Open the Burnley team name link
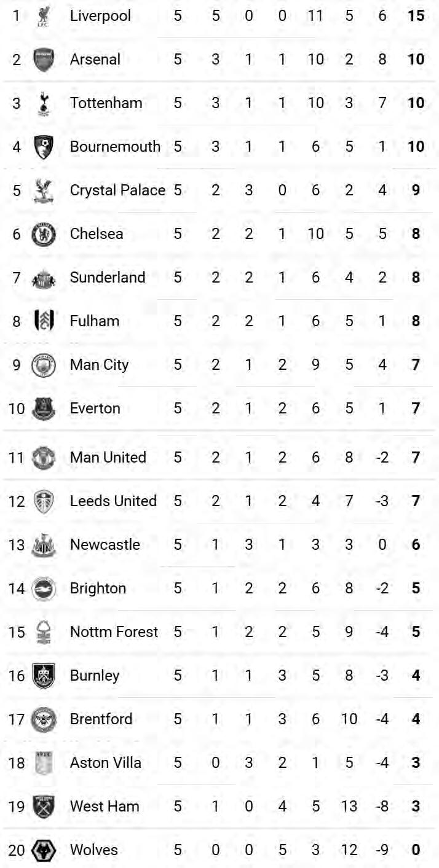The image size is (439, 868). [95, 676]
